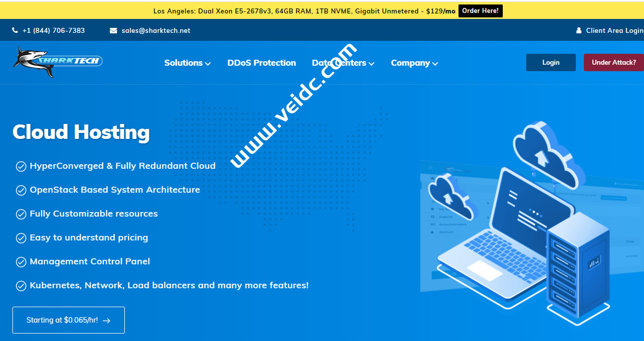Screen dimensions: 644x341
Task: Click the +1 (844) 706-7383 phone number
Action: coord(54,30)
